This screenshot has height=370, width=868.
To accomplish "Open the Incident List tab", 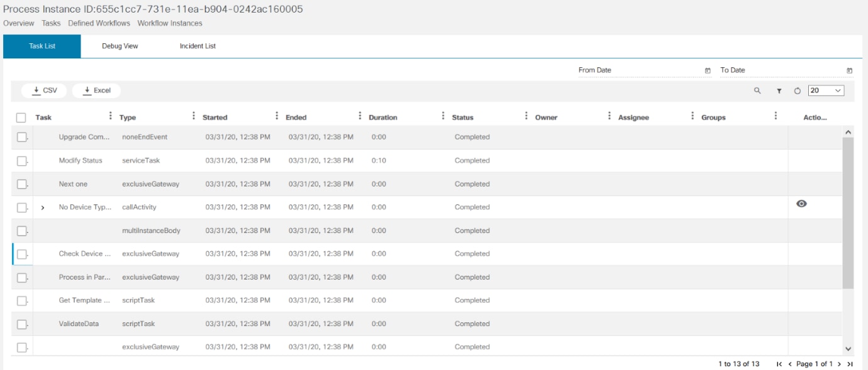I will coord(198,46).
